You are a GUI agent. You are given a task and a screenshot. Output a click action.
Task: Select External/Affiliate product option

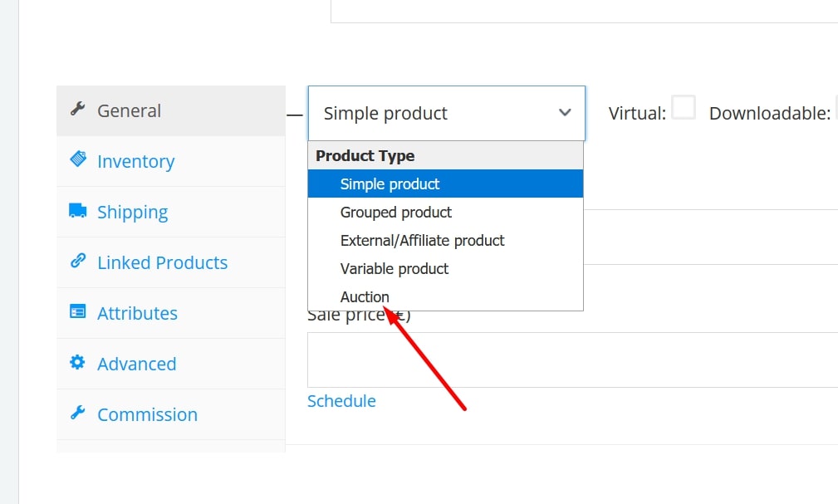[x=446, y=241]
